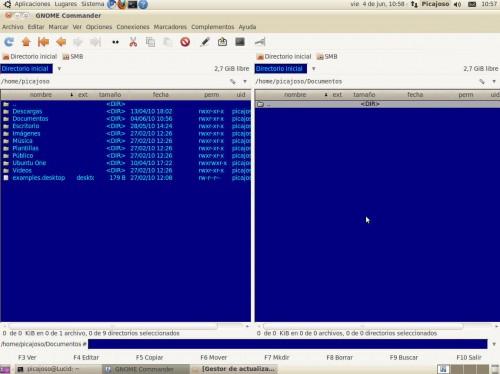Open the command line history dropdown

[494, 344]
